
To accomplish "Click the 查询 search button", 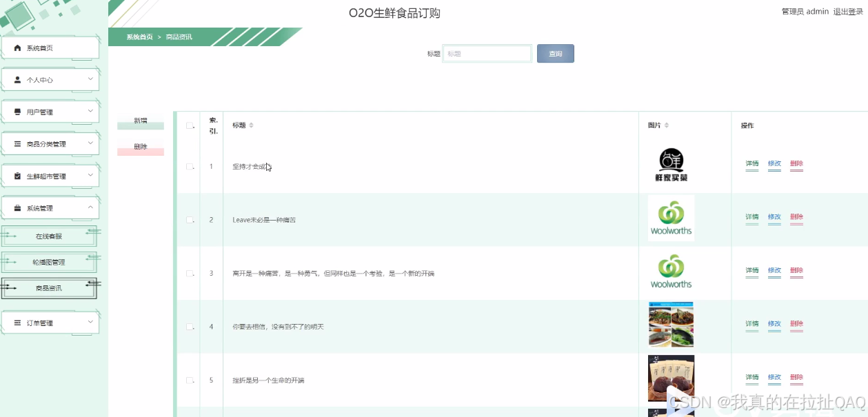I will [556, 54].
